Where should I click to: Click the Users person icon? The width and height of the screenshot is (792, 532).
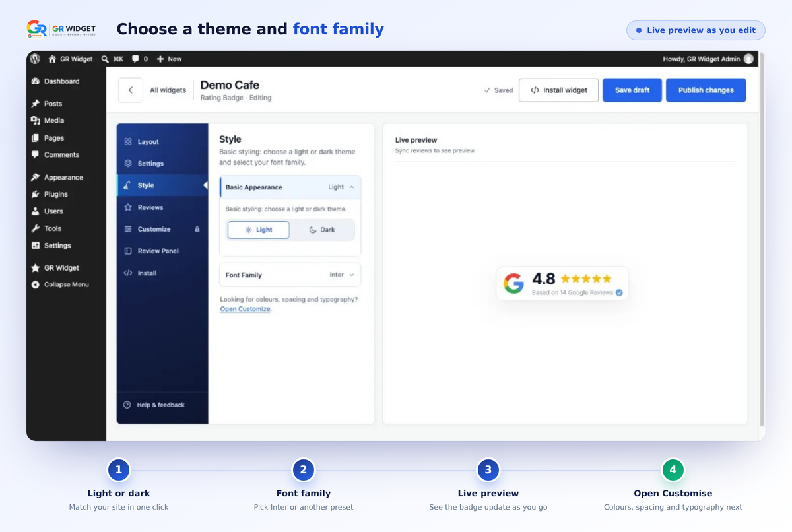tap(36, 211)
